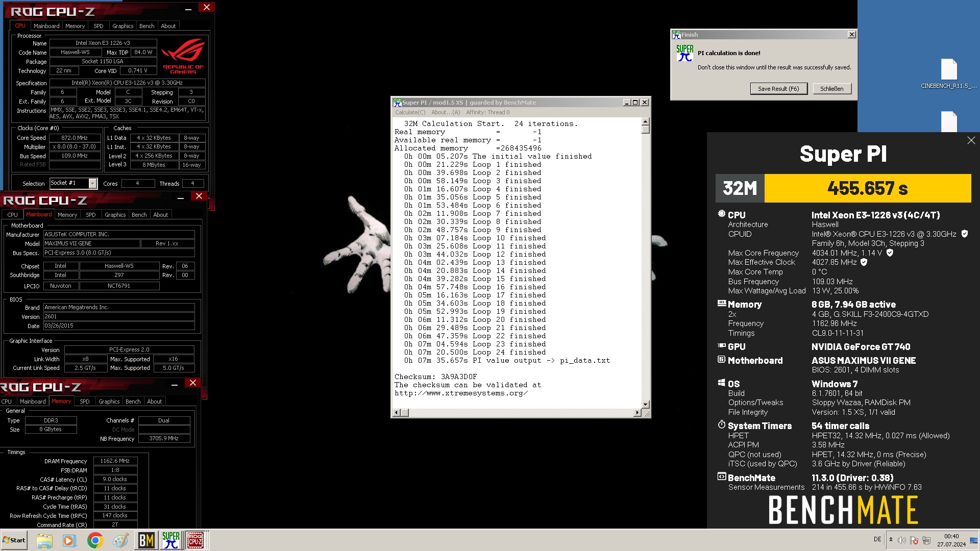The height and width of the screenshot is (551, 980).
Task: Click the Checksum: 3A9A3D0F line
Action: (435, 377)
